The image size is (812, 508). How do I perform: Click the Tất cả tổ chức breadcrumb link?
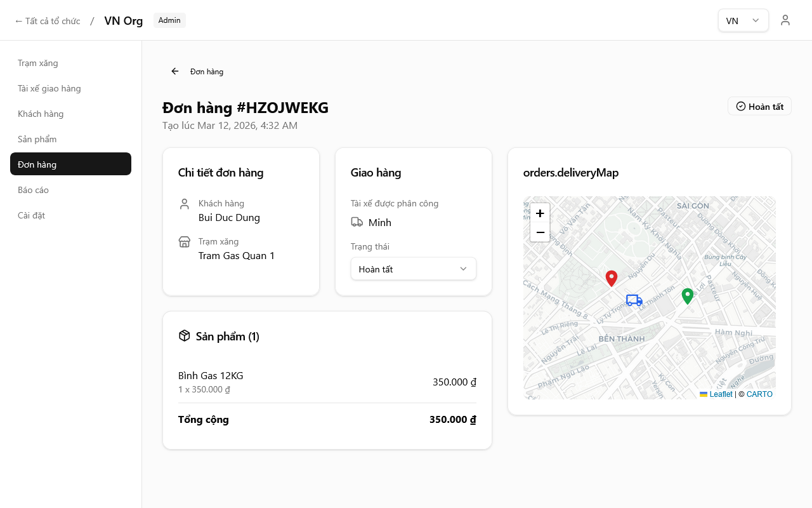(x=48, y=20)
